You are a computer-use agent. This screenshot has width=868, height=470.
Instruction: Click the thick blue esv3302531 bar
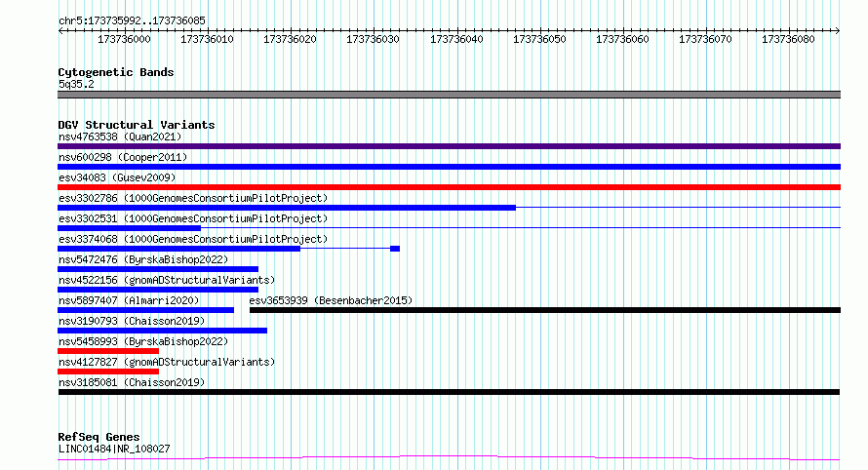[129, 228]
